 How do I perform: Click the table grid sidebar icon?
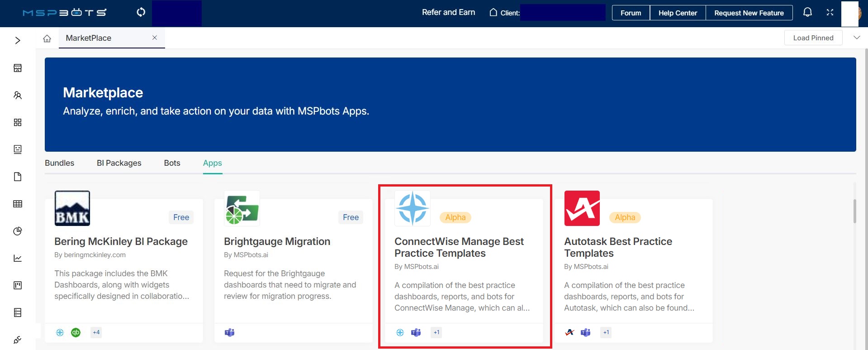click(18, 204)
